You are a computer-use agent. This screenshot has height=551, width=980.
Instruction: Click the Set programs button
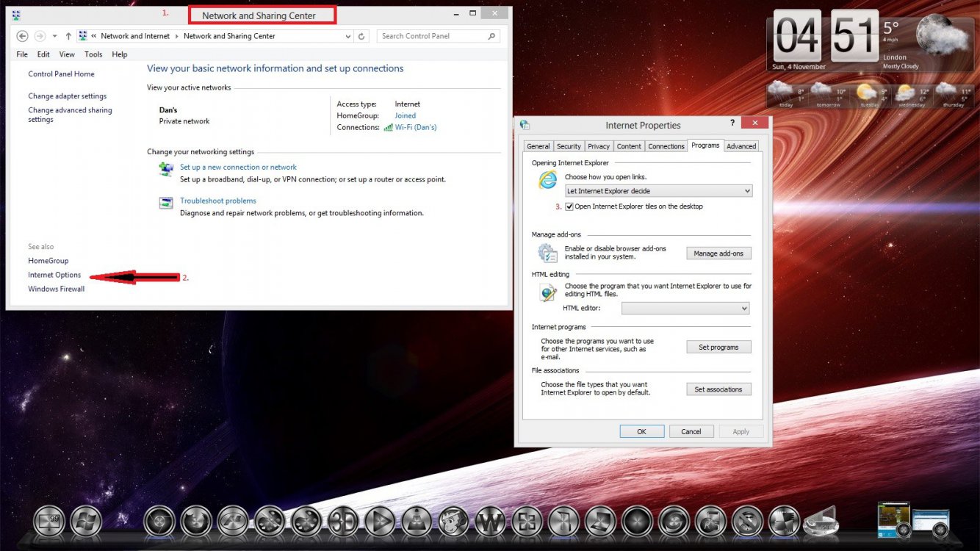(x=718, y=347)
